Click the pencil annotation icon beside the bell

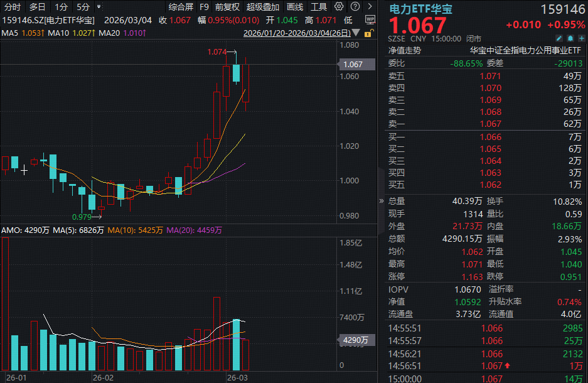pyautogui.click(x=559, y=39)
